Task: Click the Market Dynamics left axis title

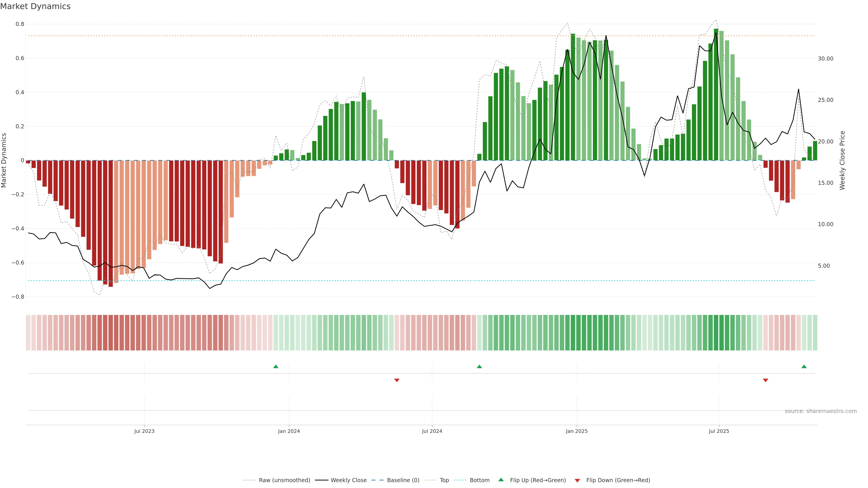Action: coord(4,160)
